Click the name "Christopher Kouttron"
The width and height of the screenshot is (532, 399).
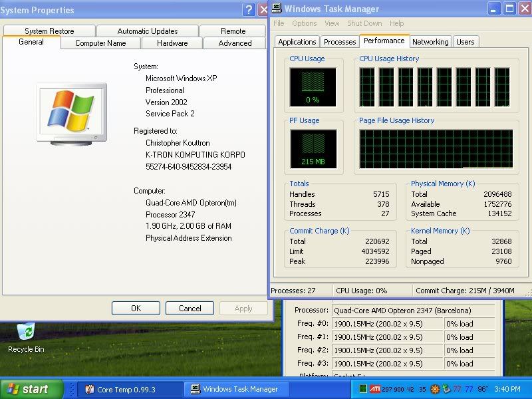[178, 143]
